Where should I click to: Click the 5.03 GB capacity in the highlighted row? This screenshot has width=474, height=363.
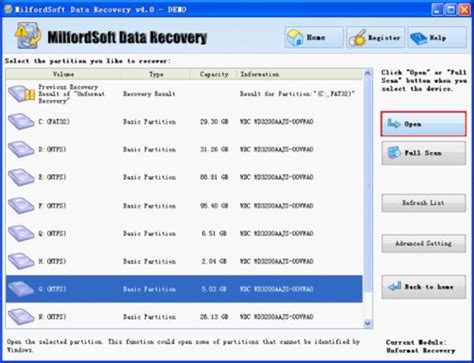tap(214, 289)
